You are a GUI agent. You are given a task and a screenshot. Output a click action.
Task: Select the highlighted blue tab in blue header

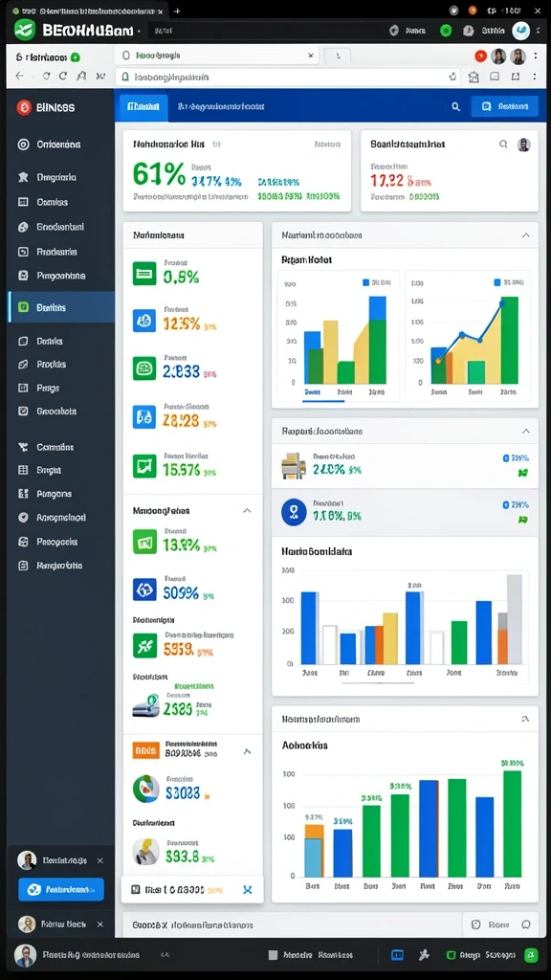[x=143, y=107]
